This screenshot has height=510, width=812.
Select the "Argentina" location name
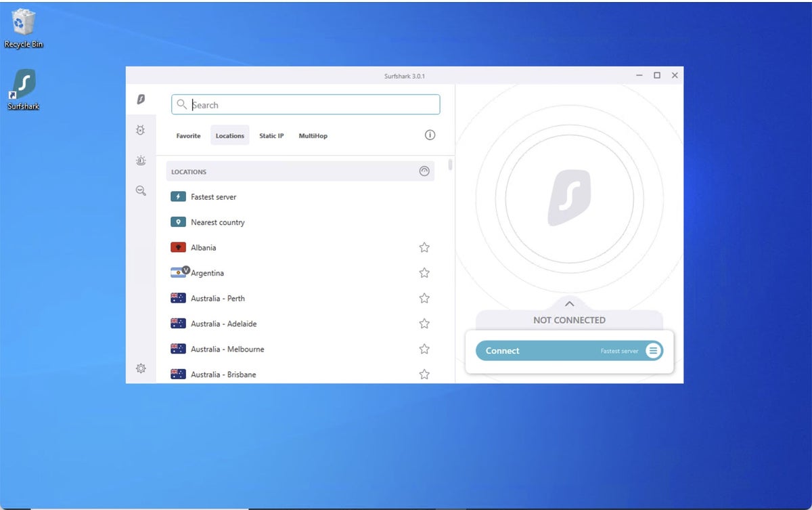(x=207, y=273)
